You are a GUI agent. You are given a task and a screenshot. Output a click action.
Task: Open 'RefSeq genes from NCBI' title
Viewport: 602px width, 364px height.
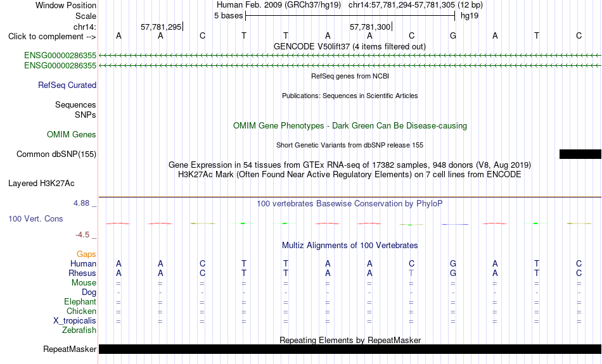click(350, 76)
